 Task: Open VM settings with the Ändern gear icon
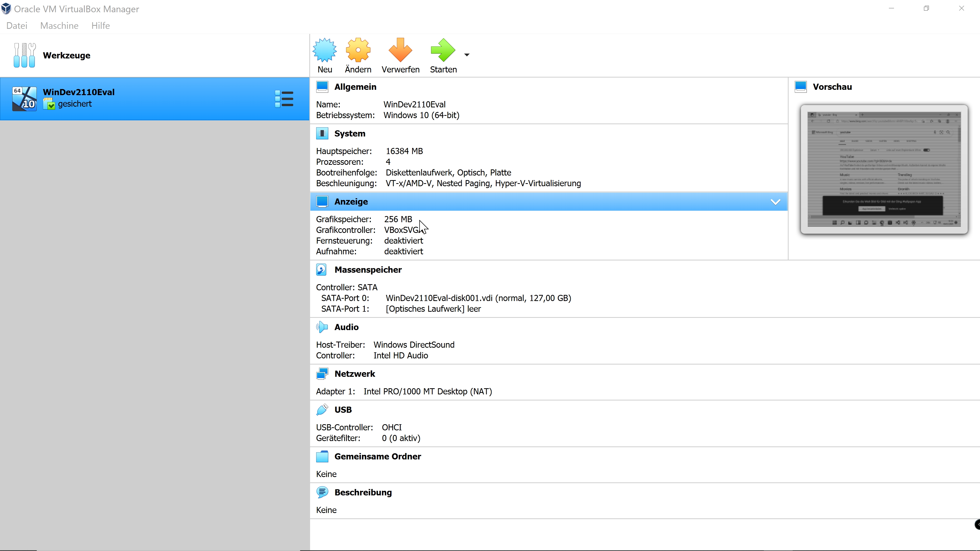pos(358,50)
